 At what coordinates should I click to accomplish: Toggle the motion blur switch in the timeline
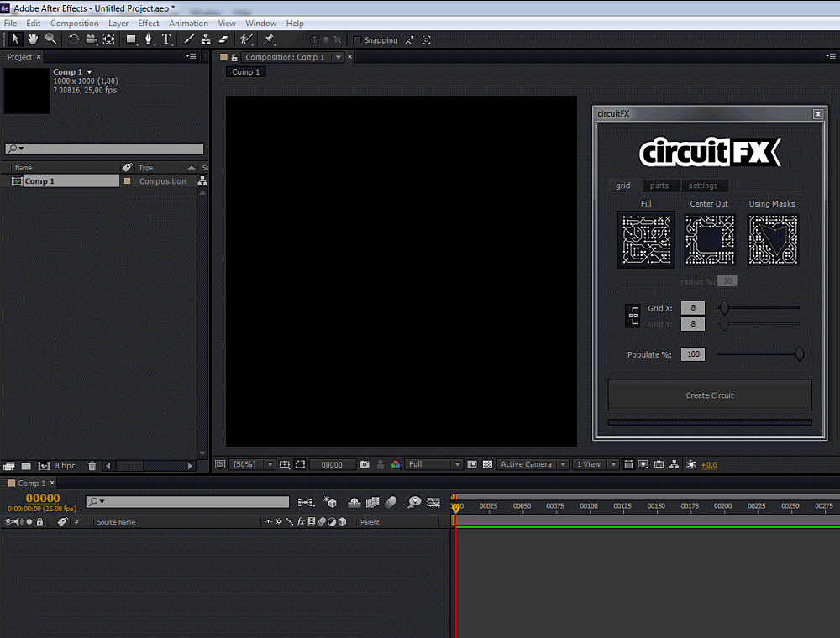point(391,500)
